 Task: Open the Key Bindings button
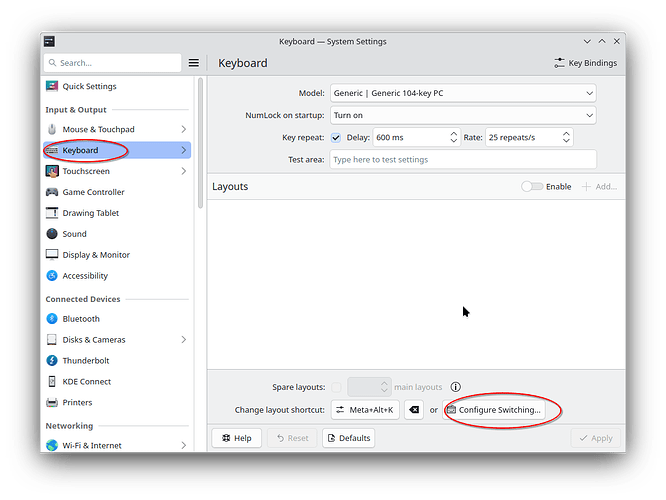point(586,63)
